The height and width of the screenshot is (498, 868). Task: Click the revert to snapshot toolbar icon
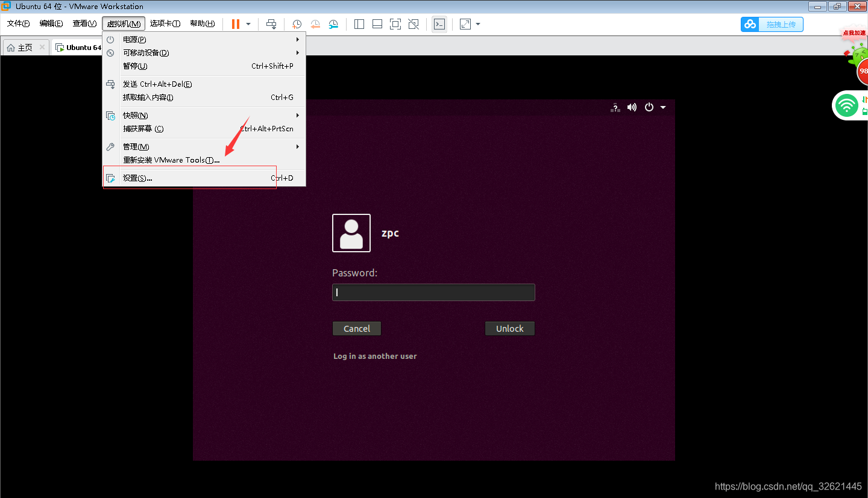[x=315, y=24]
